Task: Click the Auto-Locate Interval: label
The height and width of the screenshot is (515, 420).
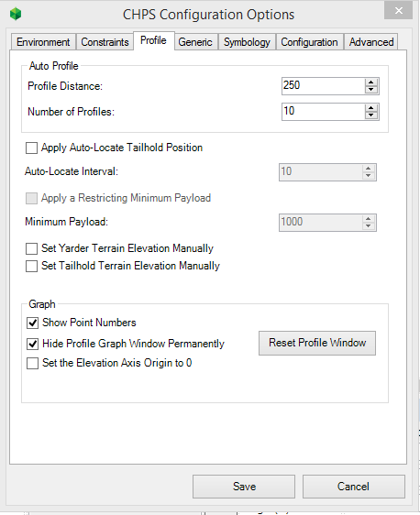Action: point(72,171)
